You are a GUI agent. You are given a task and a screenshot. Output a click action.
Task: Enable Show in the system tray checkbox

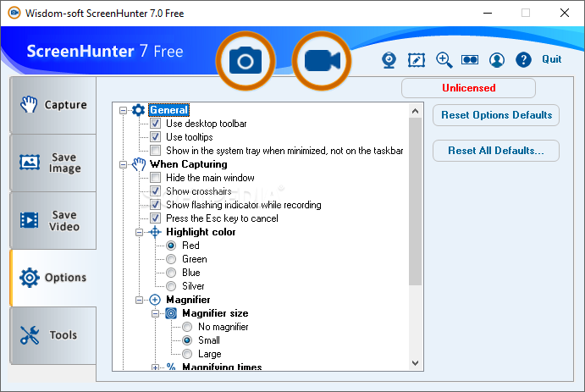[155, 151]
